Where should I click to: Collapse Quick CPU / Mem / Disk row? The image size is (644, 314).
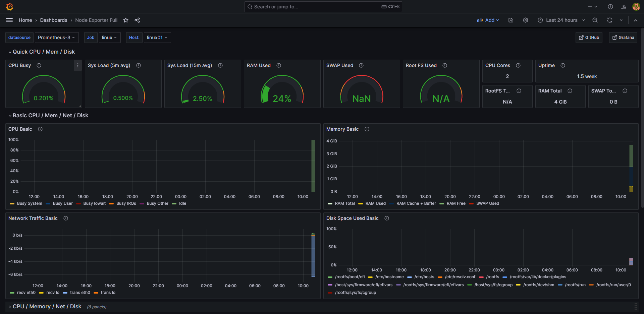click(42, 52)
